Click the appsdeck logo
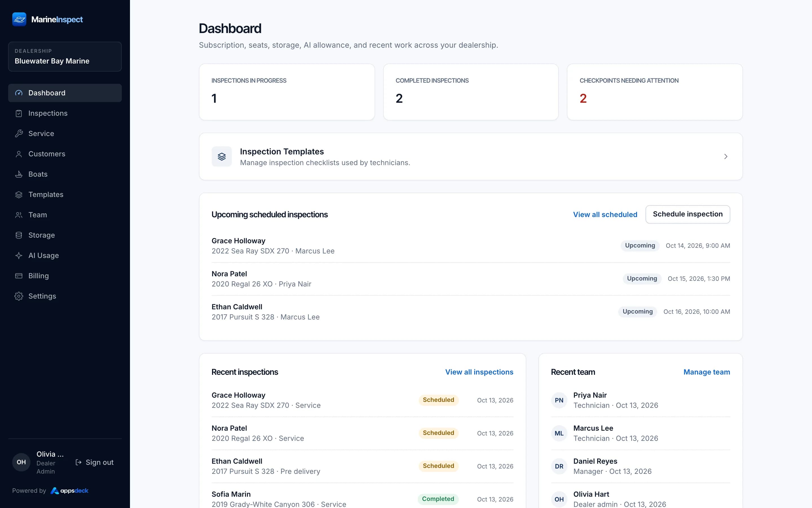 coord(69,491)
